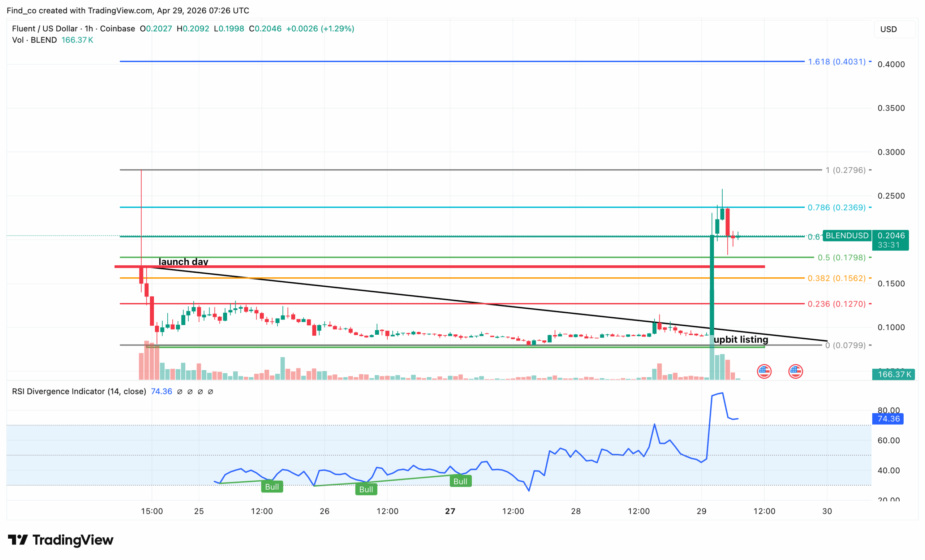Click the 0.2046 current price axis tag
Image resolution: width=925 pixels, height=560 pixels.
coord(891,235)
